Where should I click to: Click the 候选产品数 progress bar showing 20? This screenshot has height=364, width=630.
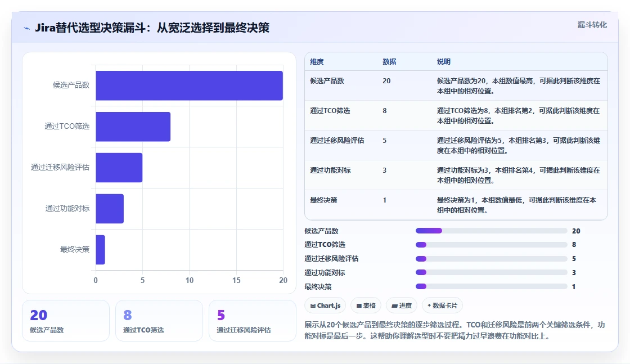coord(492,231)
